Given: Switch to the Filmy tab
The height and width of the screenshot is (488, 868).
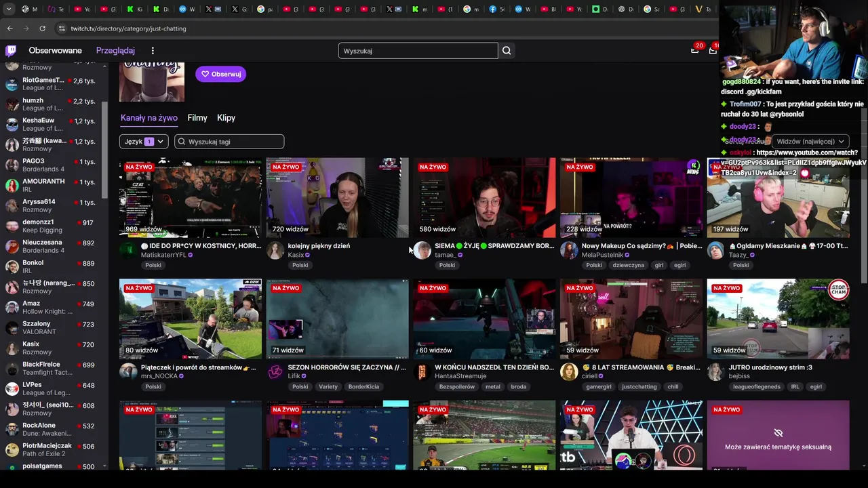Looking at the screenshot, I should tap(197, 118).
